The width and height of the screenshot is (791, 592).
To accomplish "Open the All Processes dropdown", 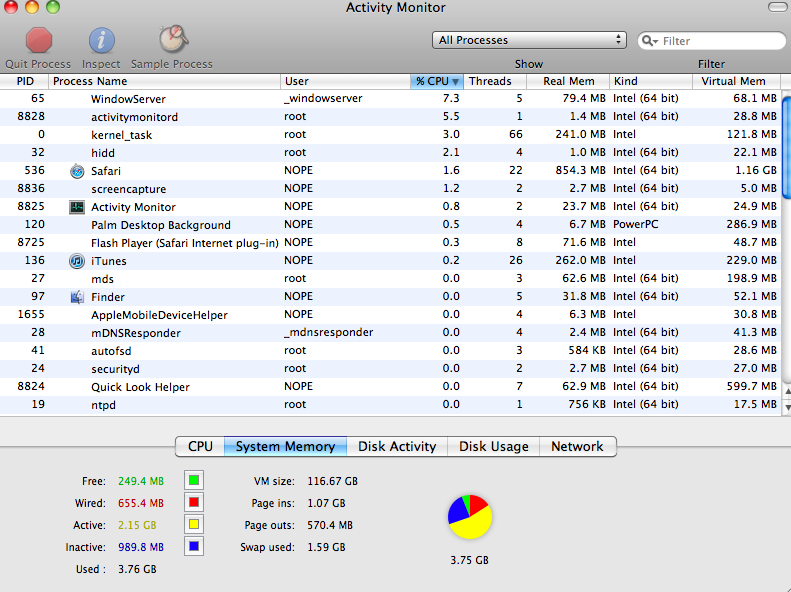I will click(529, 40).
